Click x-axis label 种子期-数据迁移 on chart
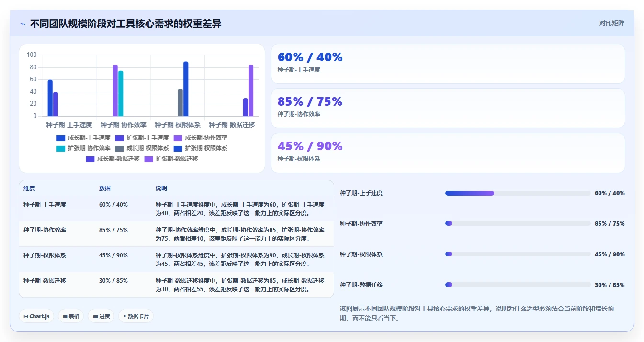Viewport: 644px width, 342px height. [x=232, y=125]
